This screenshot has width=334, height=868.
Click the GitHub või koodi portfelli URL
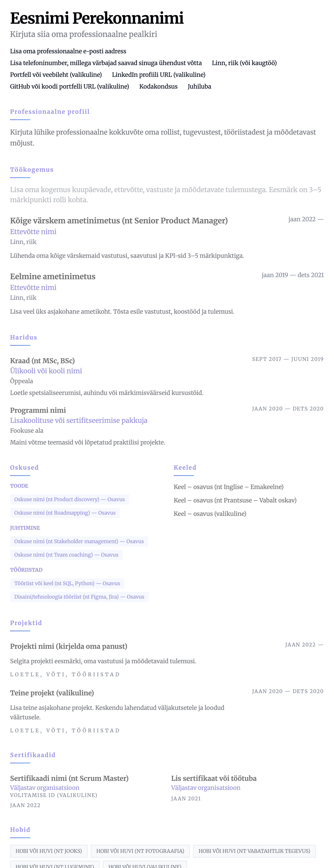69,87
